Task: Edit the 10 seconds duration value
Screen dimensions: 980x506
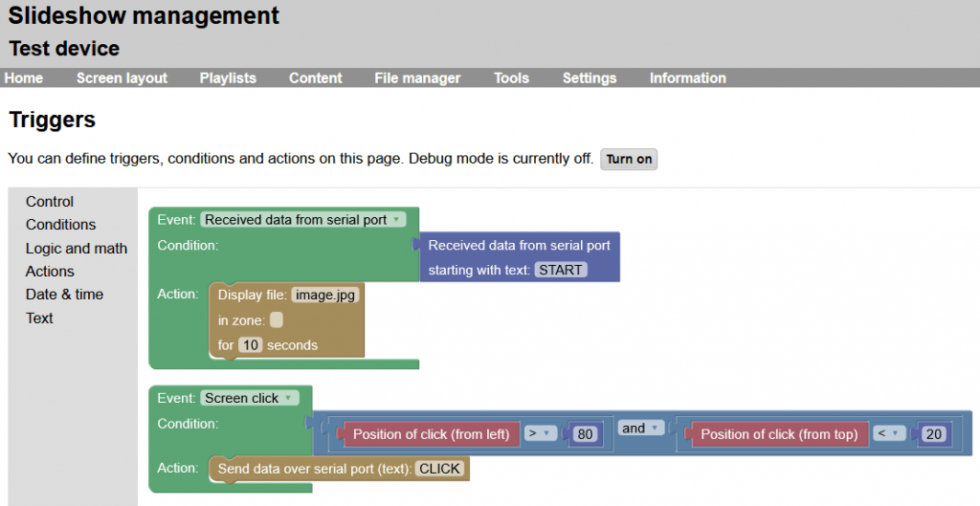Action: click(x=250, y=345)
